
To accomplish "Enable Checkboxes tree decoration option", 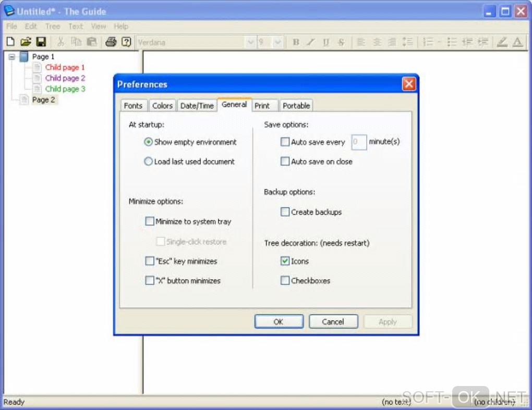I will tap(285, 281).
